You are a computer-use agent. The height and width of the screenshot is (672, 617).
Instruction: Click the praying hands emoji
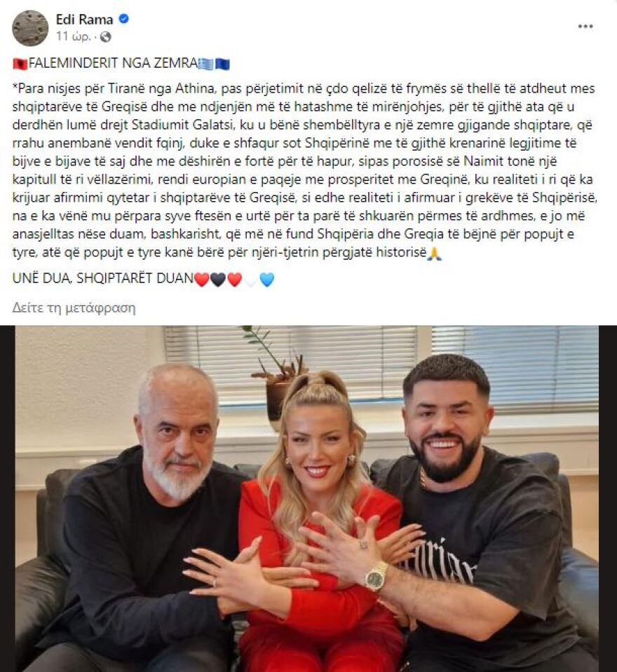[x=434, y=253]
